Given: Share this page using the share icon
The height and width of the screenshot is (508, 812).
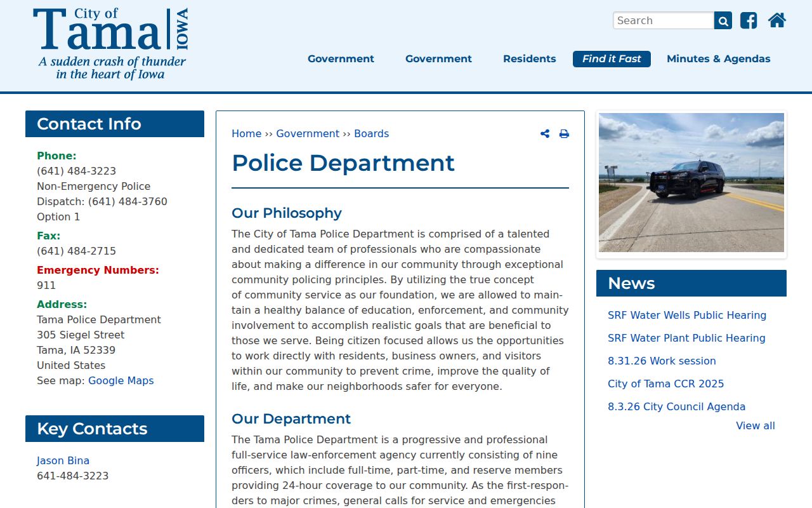Looking at the screenshot, I should pyautogui.click(x=545, y=133).
